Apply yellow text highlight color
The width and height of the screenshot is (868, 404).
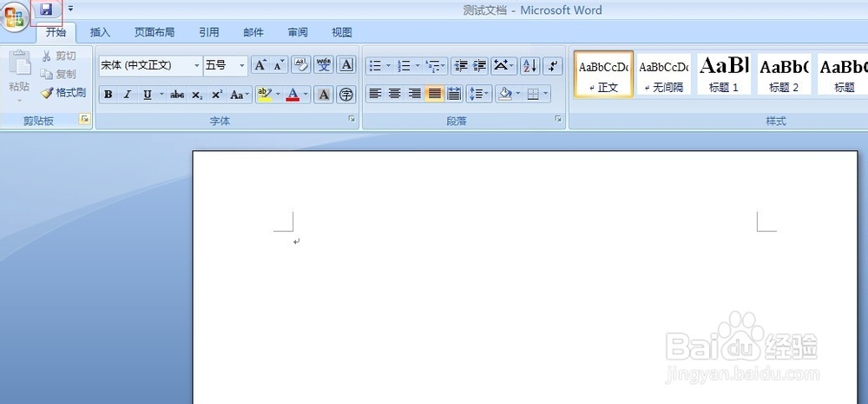coord(265,95)
